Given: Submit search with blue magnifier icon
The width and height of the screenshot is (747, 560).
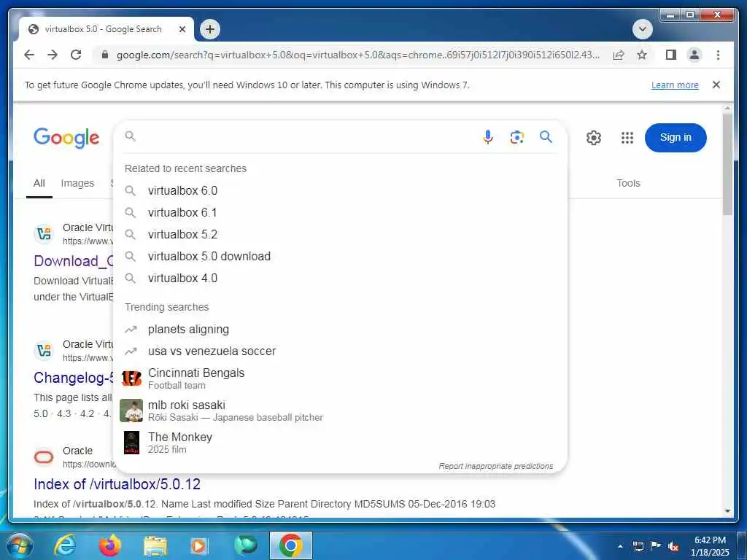Looking at the screenshot, I should 546,137.
